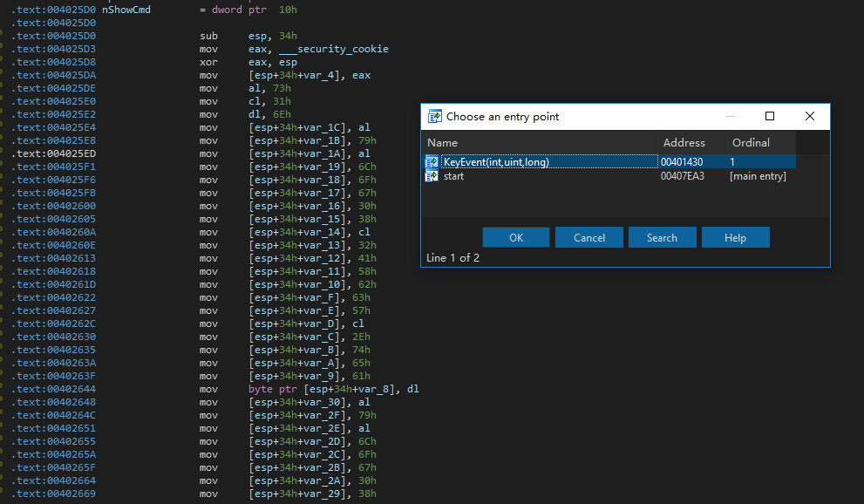Viewport: 864px width, 504px height.
Task: Open Search in the entry dialog
Action: [x=662, y=237]
